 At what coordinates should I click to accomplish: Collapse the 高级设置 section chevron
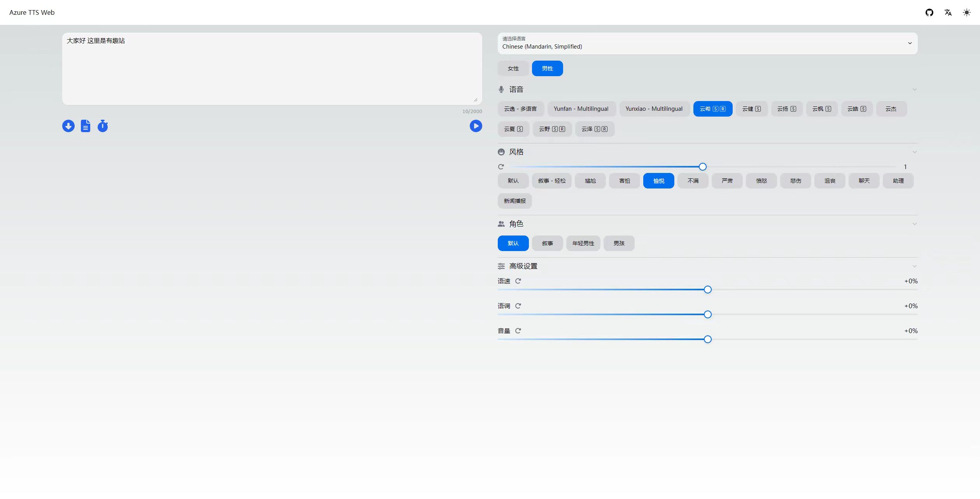[915, 266]
